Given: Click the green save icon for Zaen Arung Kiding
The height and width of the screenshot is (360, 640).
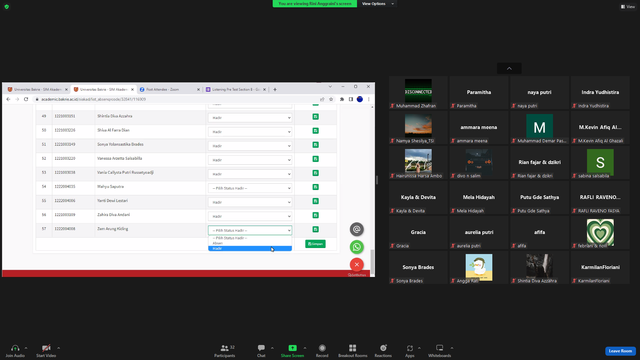Looking at the screenshot, I should coord(316,229).
